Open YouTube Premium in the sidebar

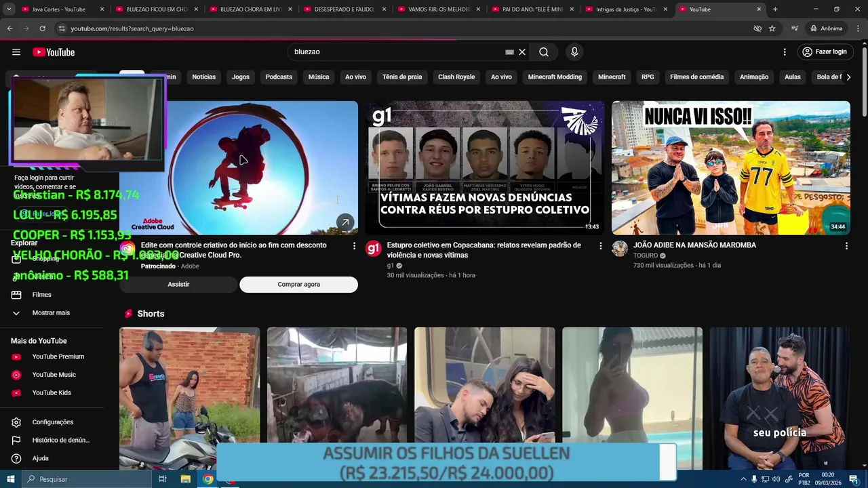52,357
